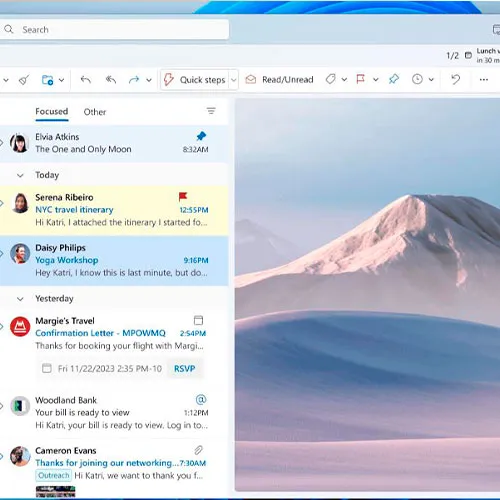
Task: Open Daisy Philips Yoga Workshop email
Action: pos(114,261)
